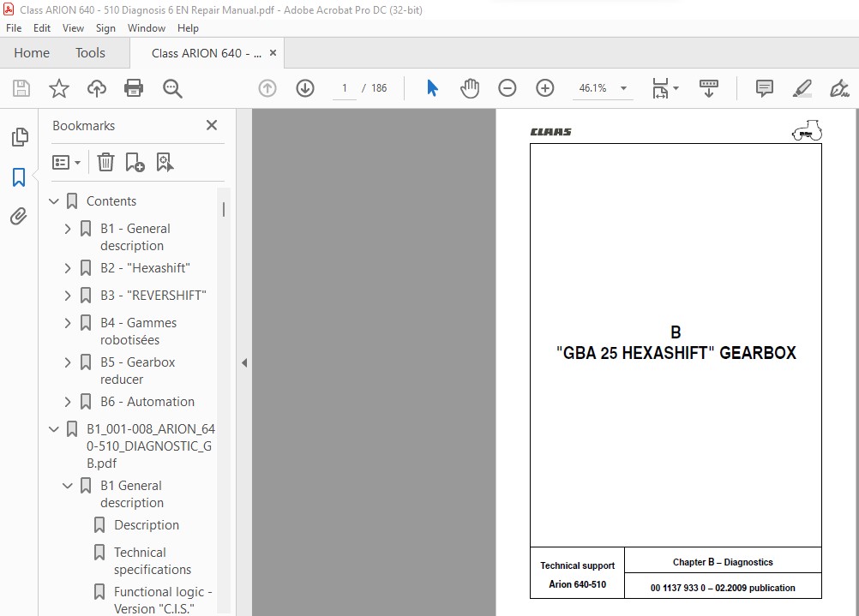Screen dimensions: 859x616
Task: Expand B3 - "REVERSHIFT" bookmark
Action: 68,296
